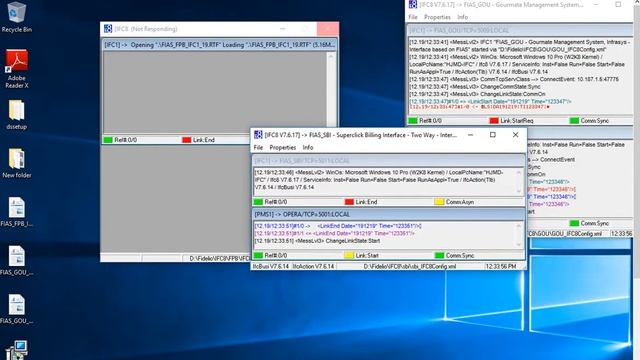Click the WinOs Microsoft Windows 10 Pro log in SBI
640x360 pixels.
[x=380, y=180]
